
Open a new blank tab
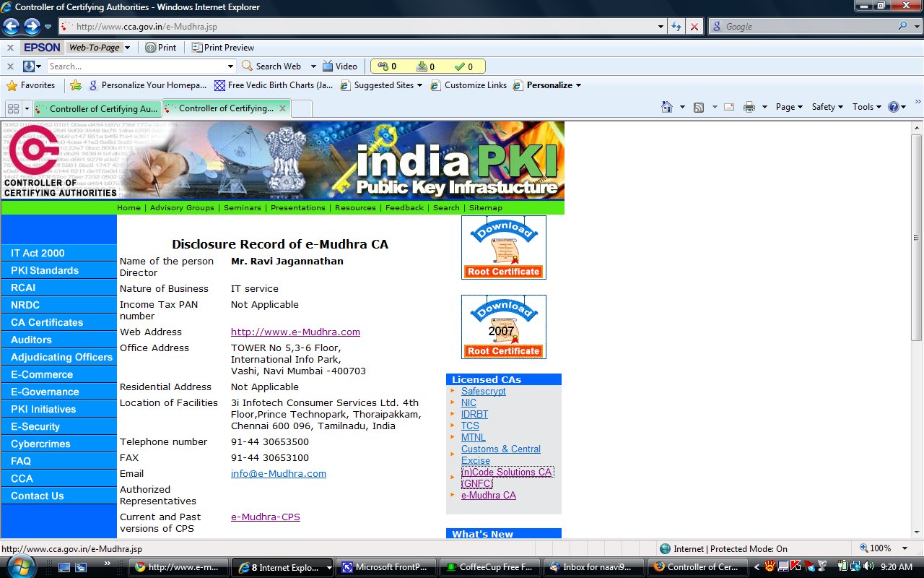tap(302, 108)
